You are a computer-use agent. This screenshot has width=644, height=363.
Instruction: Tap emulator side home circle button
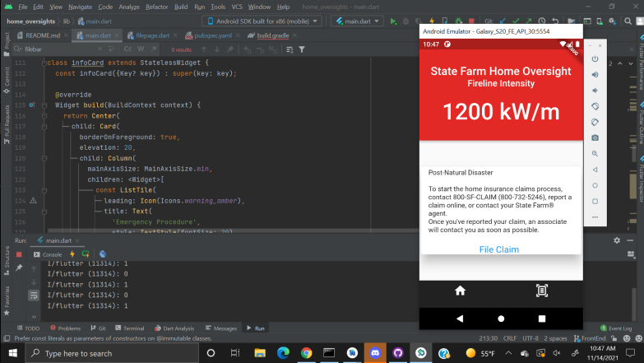595,185
